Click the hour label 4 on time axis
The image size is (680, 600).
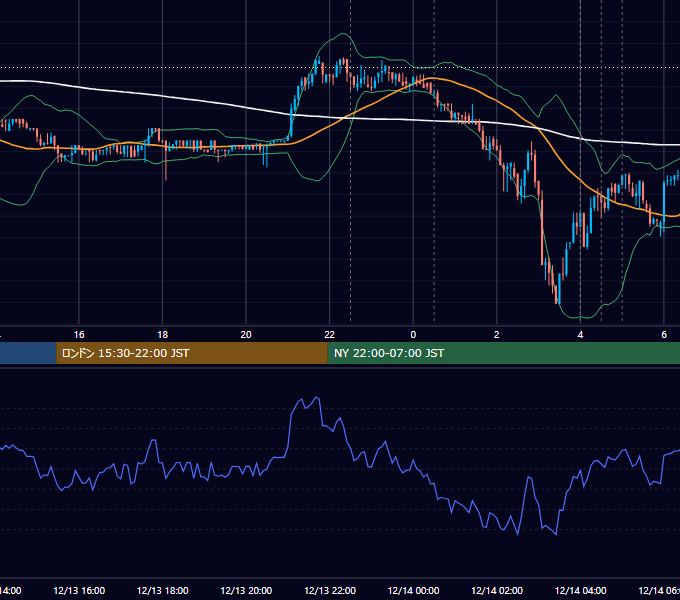(x=580, y=335)
